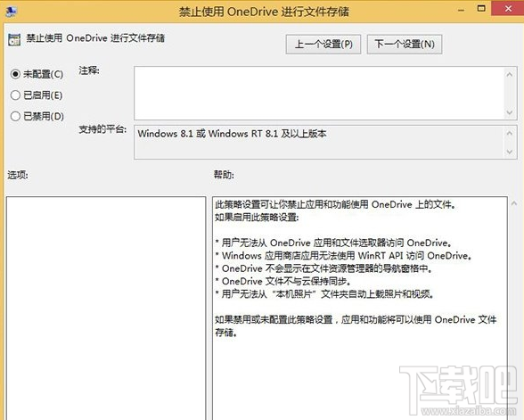
Task: Click the help line 如果启用此策略设置
Action: [257, 217]
